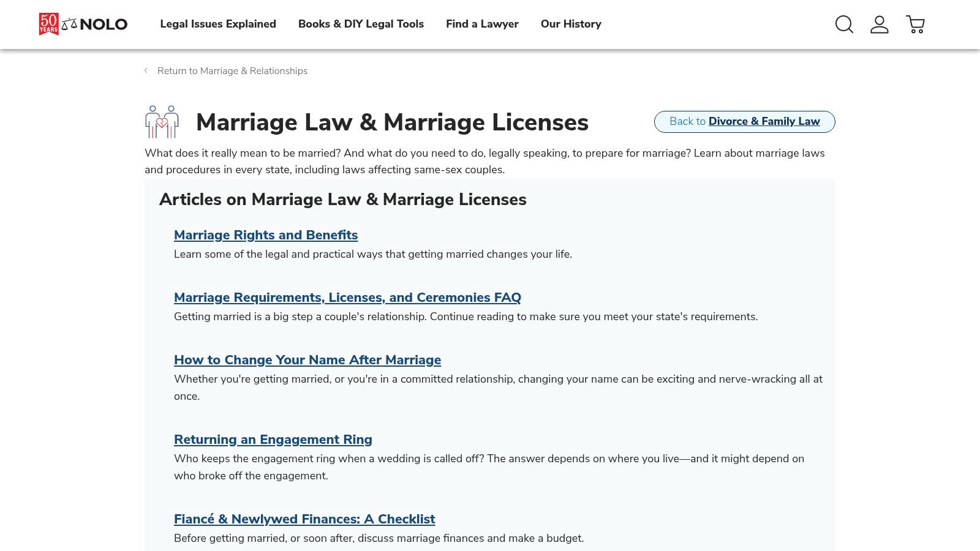Click heading Articles on Marriage Law & Marriage Licenses
The width and height of the screenshot is (980, 551).
pos(343,200)
